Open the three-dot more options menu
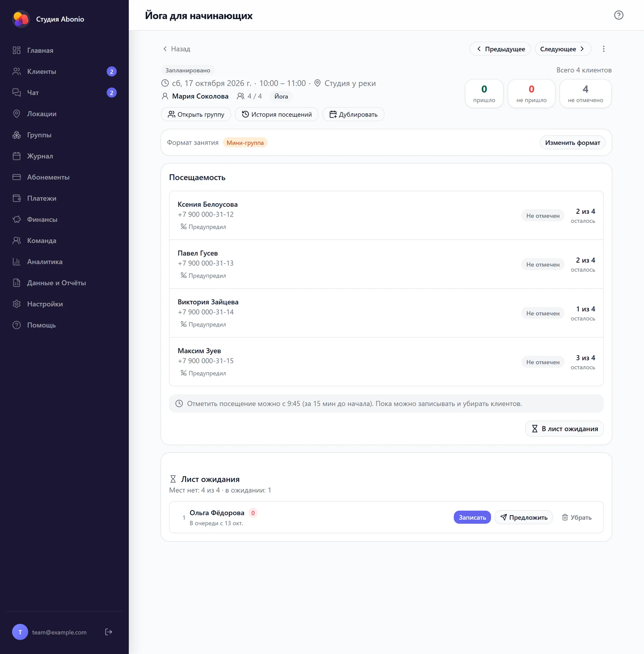 (603, 49)
